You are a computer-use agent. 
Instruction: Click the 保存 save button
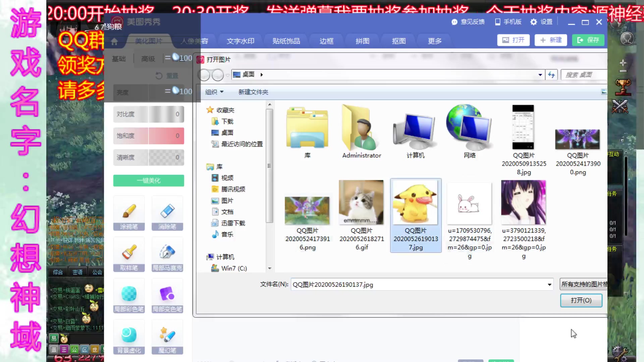pyautogui.click(x=588, y=40)
